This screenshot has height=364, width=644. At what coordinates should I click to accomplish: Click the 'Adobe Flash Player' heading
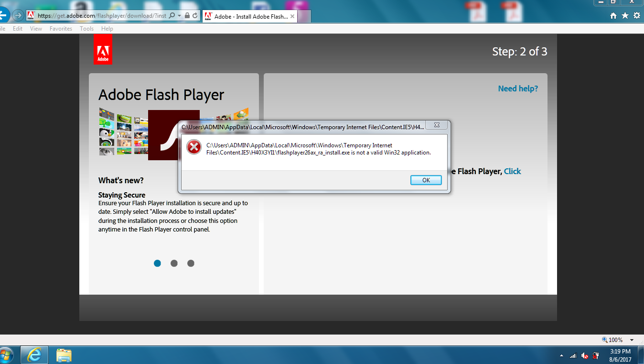click(x=161, y=95)
